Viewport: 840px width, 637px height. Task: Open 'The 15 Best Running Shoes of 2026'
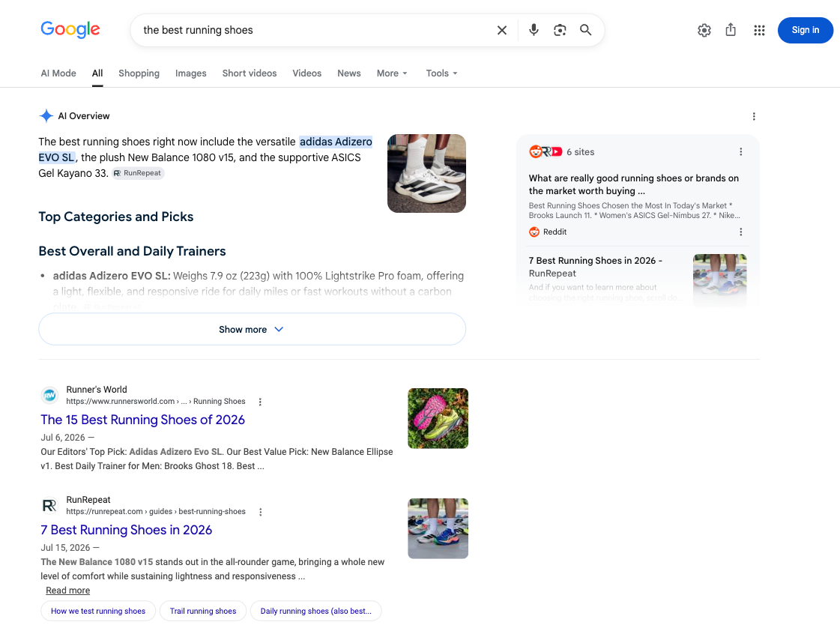click(x=142, y=420)
